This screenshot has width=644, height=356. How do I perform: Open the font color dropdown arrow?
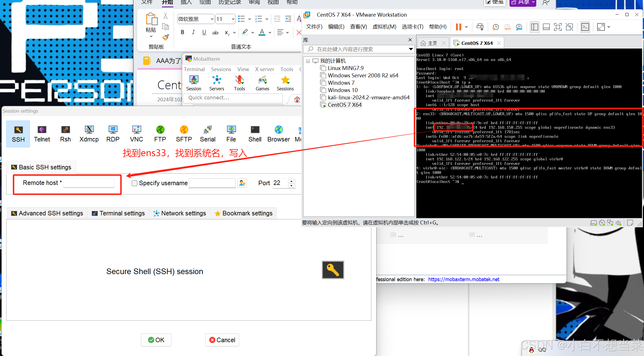click(270, 32)
